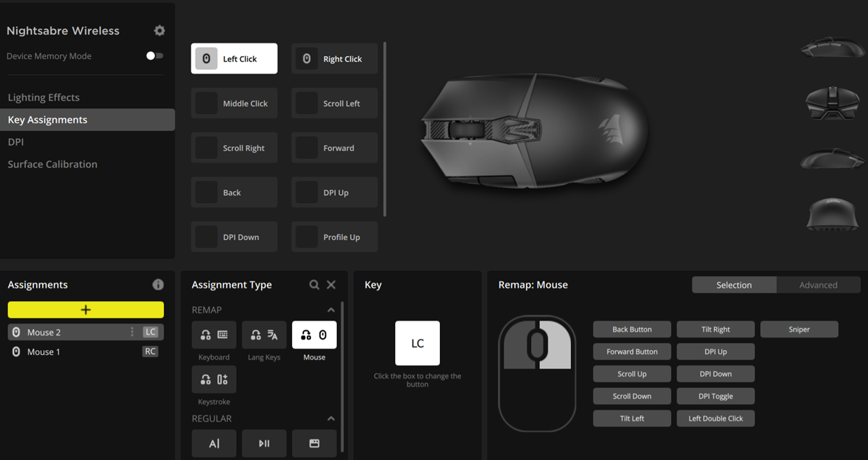Close the Assignment Type panel
The height and width of the screenshot is (460, 868).
click(x=331, y=285)
